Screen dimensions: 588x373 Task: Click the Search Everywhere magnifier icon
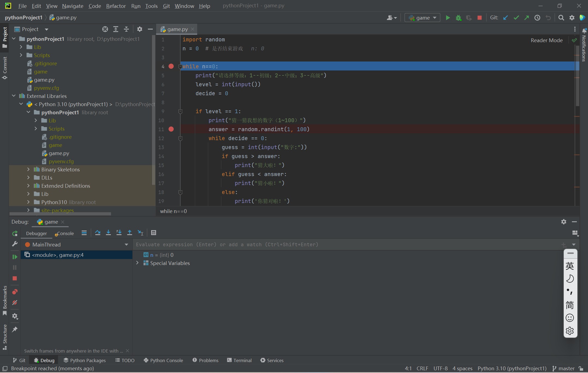tap(561, 18)
